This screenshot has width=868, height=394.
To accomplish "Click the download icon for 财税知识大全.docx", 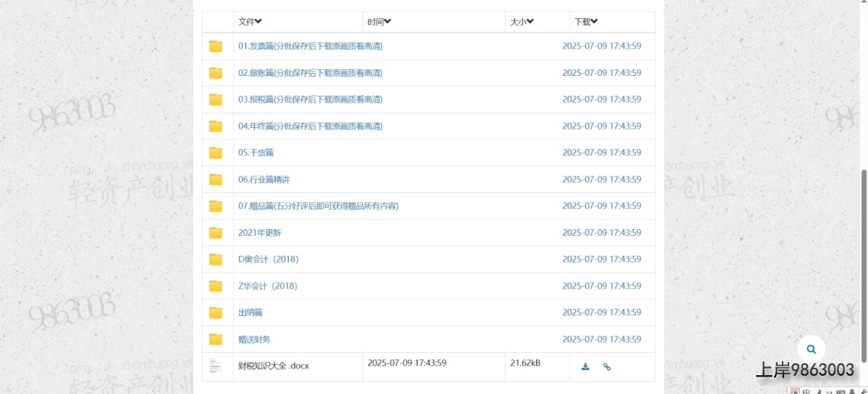I will [585, 367].
